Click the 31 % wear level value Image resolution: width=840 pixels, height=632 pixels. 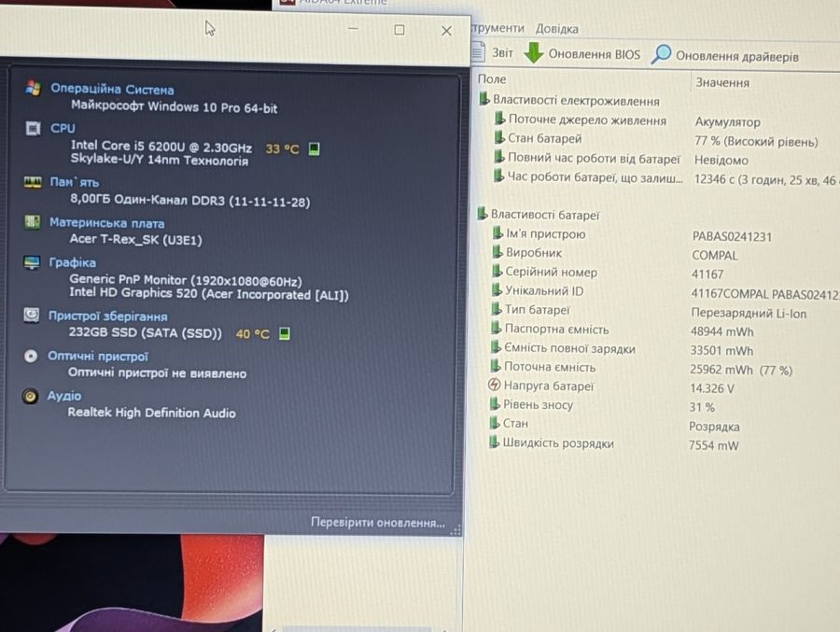[702, 407]
